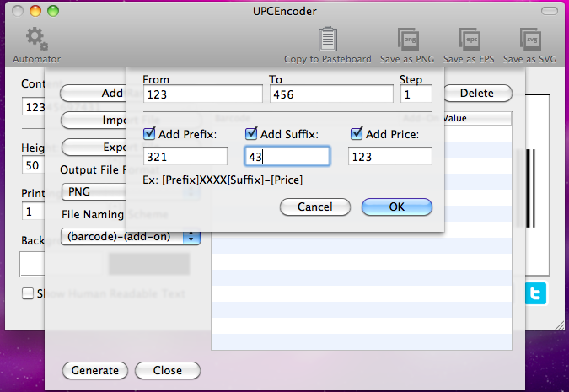Click the window resize grip corner

tap(560, 325)
